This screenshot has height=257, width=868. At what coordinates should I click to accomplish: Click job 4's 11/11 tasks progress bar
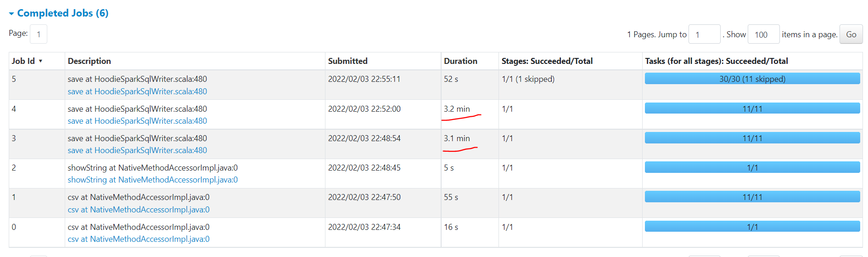[752, 109]
